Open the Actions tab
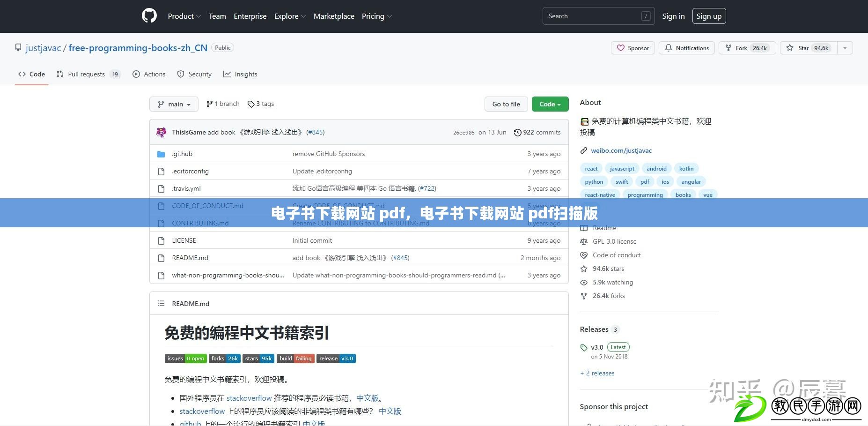The image size is (868, 426). click(149, 74)
